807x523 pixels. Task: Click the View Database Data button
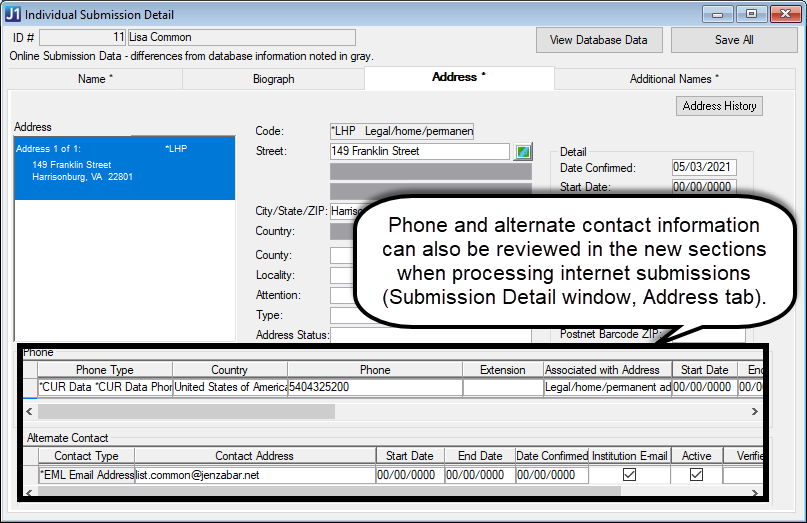599,40
